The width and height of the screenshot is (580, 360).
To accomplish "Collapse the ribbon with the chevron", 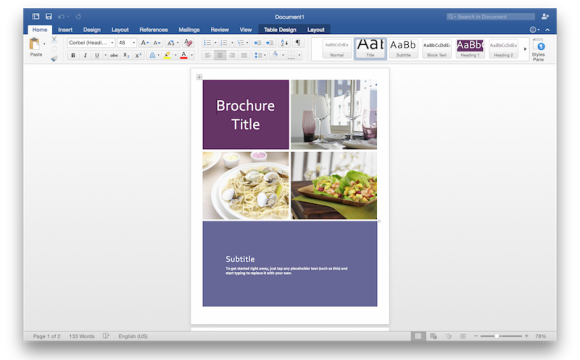I will (x=547, y=30).
